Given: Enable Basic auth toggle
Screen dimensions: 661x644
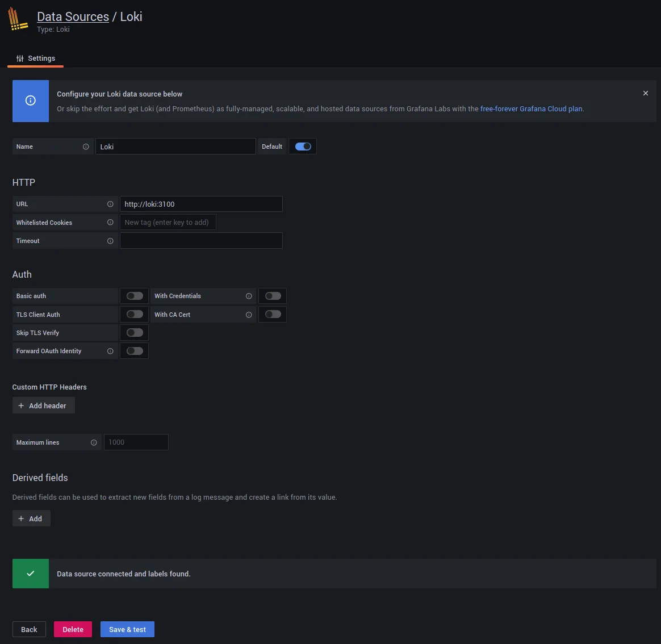Looking at the screenshot, I should (135, 296).
